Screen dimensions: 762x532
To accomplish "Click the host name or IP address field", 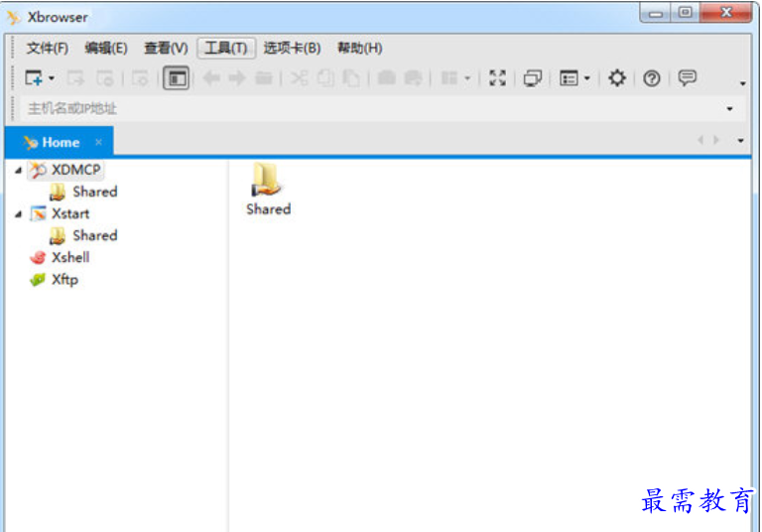I will tap(372, 108).
